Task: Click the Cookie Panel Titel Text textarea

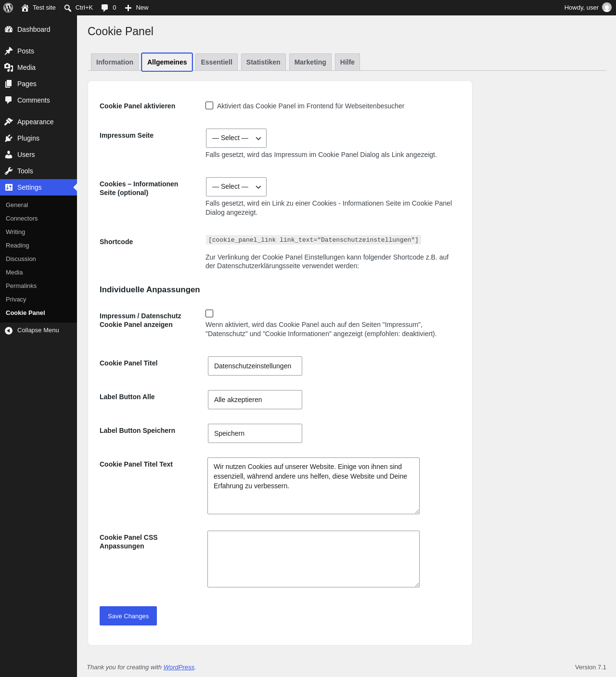Action: (313, 486)
